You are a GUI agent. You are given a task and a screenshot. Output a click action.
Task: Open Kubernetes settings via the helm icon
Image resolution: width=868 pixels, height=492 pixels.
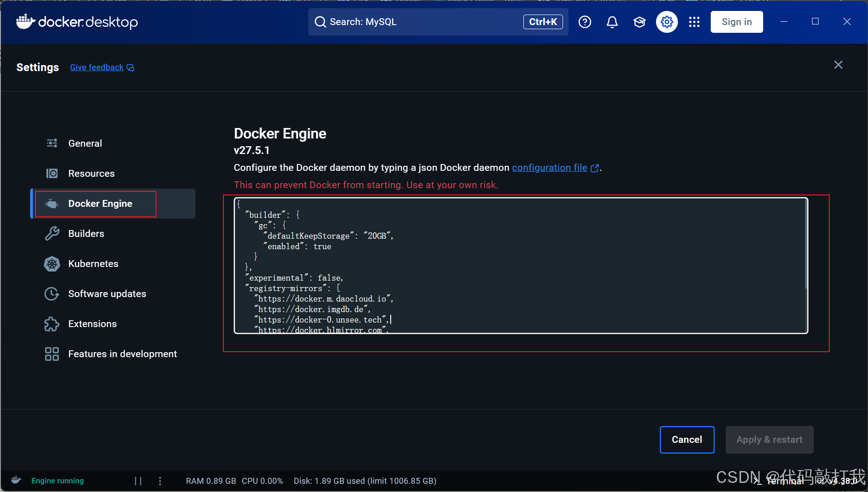(52, 263)
